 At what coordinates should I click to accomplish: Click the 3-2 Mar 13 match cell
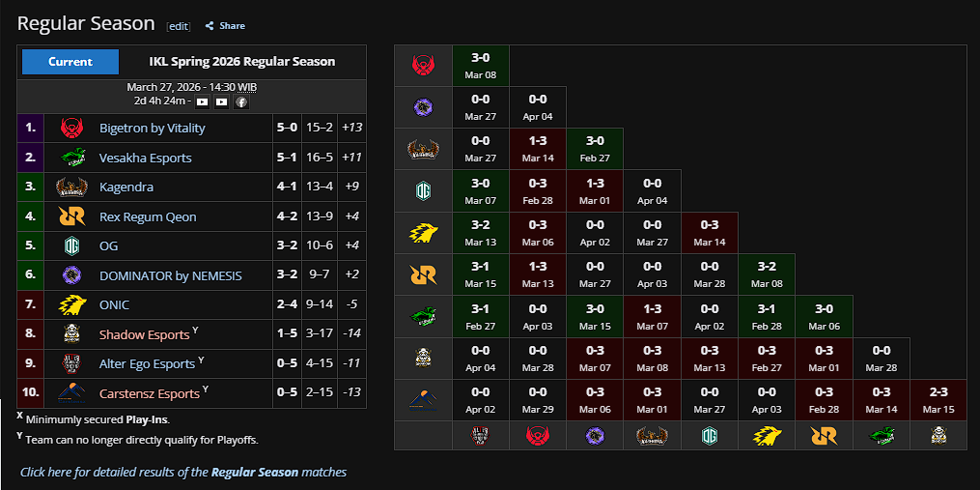click(x=481, y=233)
